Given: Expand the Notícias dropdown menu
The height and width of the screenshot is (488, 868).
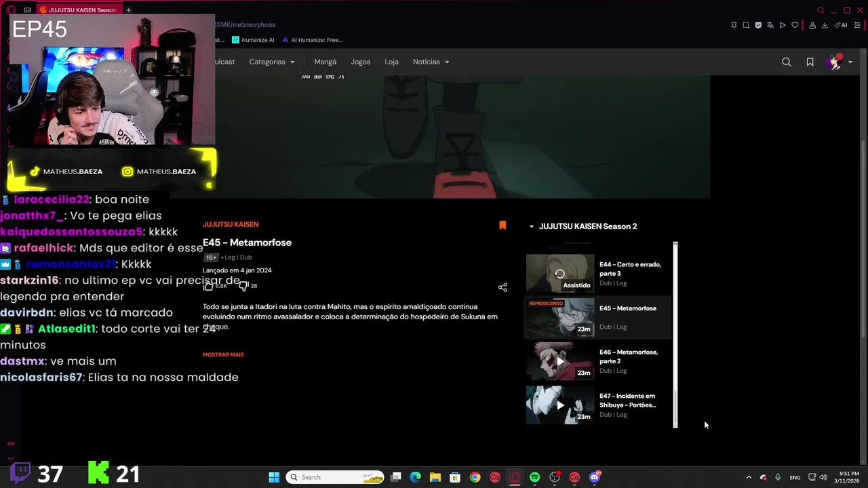Looking at the screenshot, I should coord(431,62).
